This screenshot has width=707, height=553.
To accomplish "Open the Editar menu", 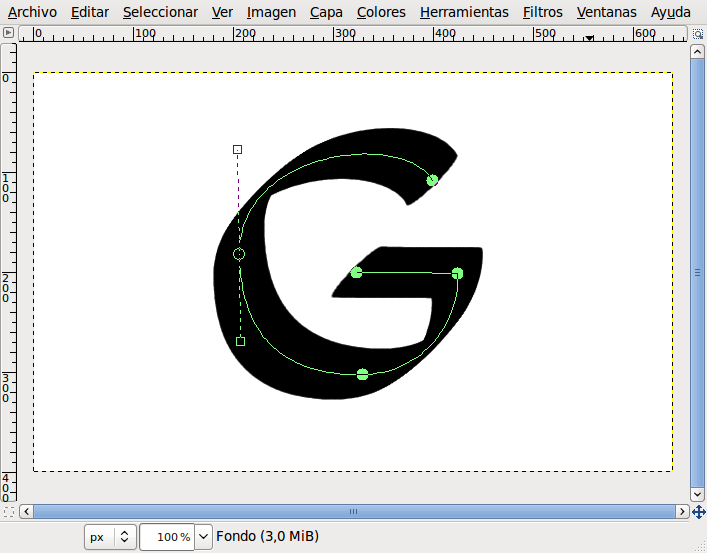I will tap(90, 12).
